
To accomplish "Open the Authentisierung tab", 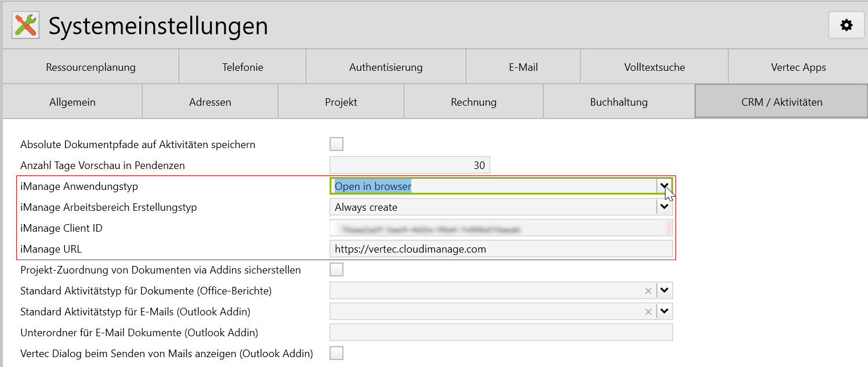I will point(386,67).
